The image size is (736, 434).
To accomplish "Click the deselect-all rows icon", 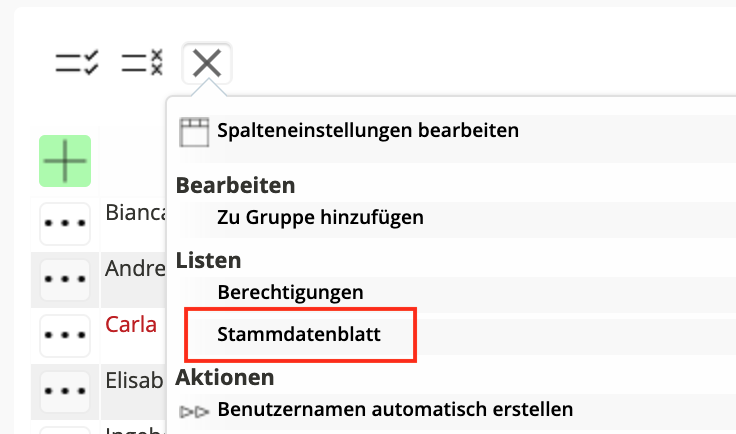I will click(x=142, y=64).
